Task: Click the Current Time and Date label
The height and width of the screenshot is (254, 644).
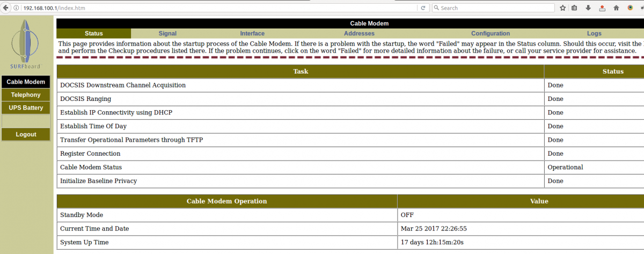Action: point(94,229)
